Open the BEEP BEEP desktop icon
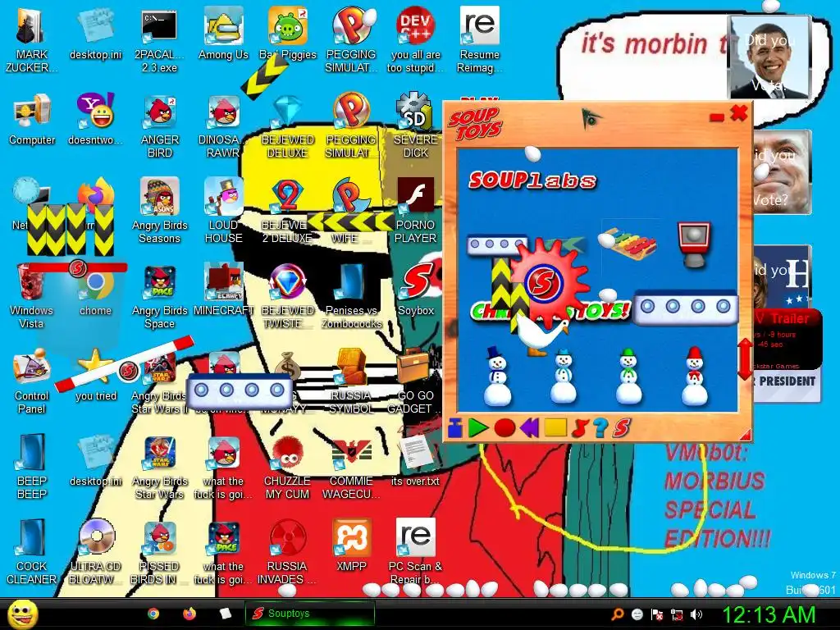The width and height of the screenshot is (840, 630). coord(32,467)
